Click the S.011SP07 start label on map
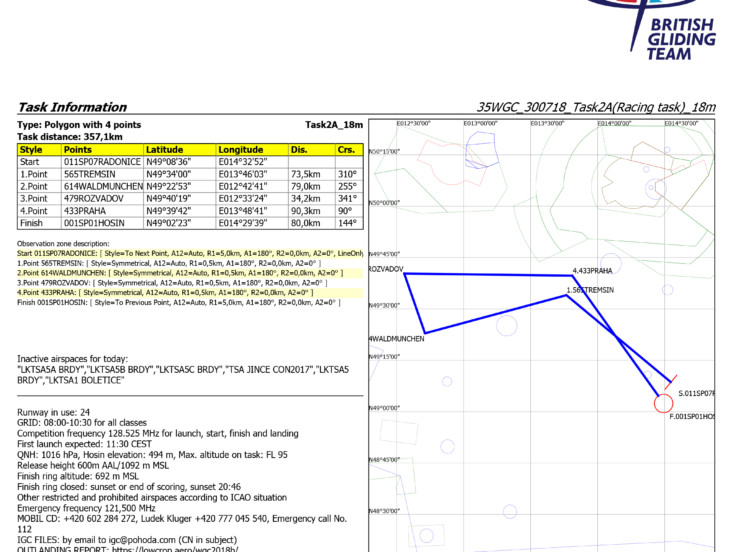This screenshot has height=552, width=730. (x=696, y=394)
